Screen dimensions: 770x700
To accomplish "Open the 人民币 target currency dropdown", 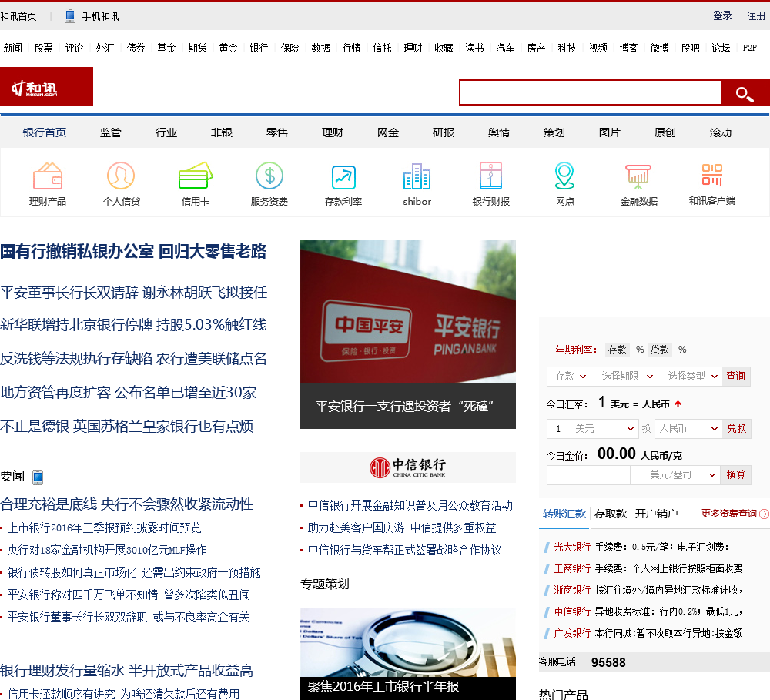I will (688, 429).
